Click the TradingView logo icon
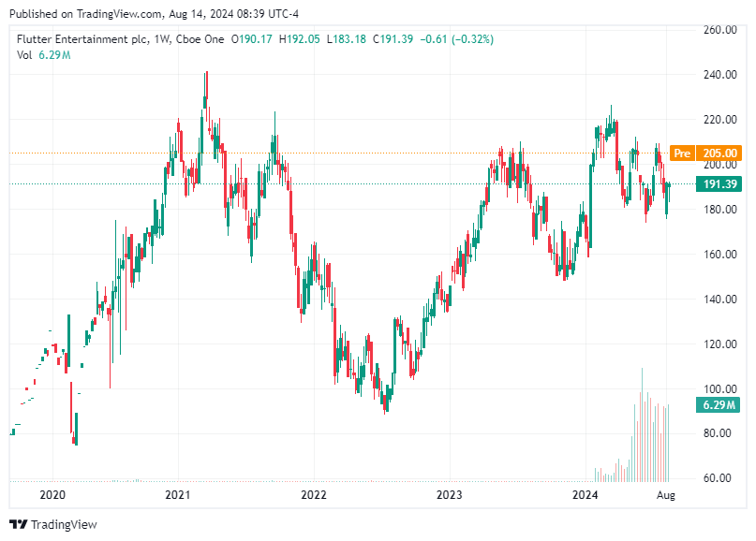 (19, 524)
